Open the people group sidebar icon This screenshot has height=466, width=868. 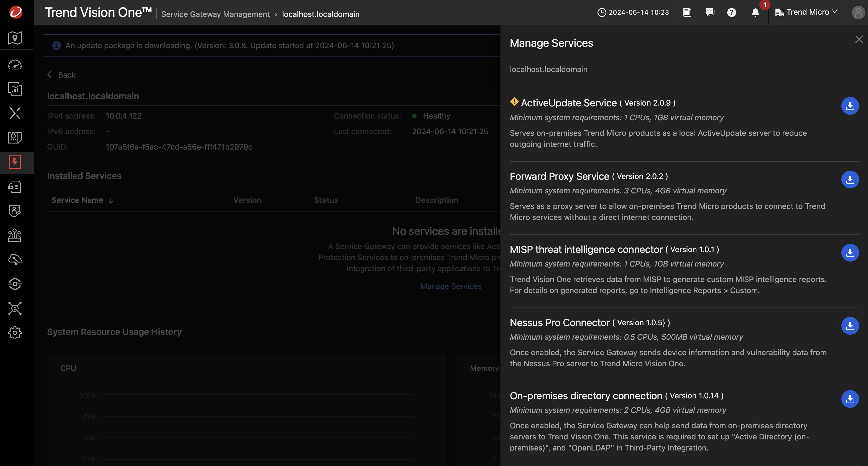pos(15,235)
